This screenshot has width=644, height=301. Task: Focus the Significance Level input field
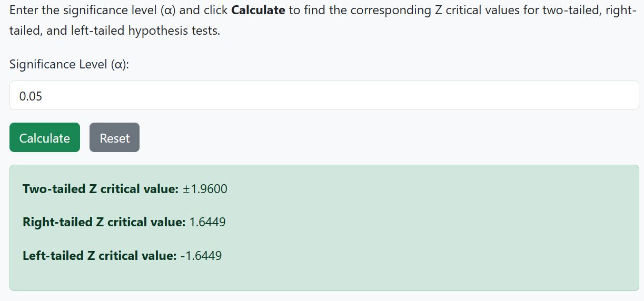[x=324, y=96]
